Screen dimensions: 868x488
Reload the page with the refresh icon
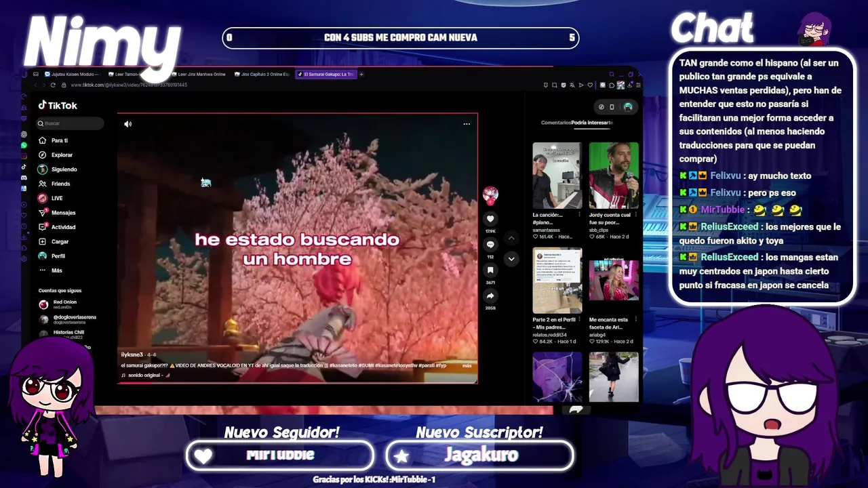pos(53,85)
